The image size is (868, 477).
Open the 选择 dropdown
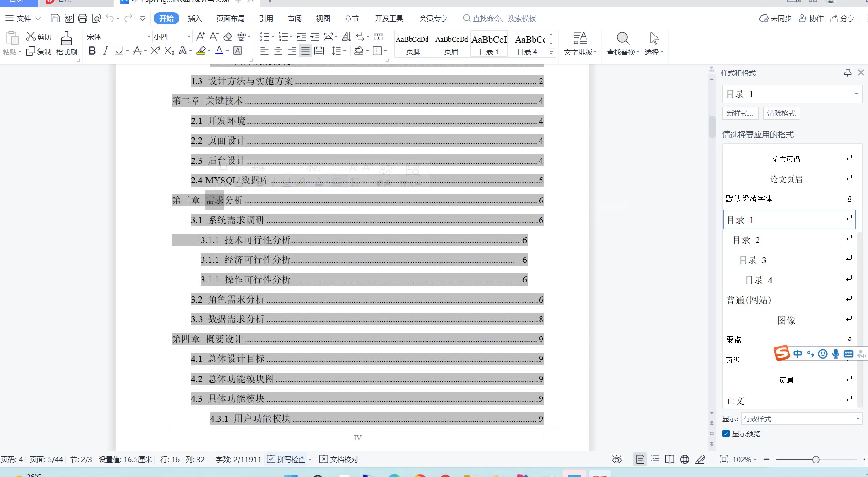[x=654, y=52]
